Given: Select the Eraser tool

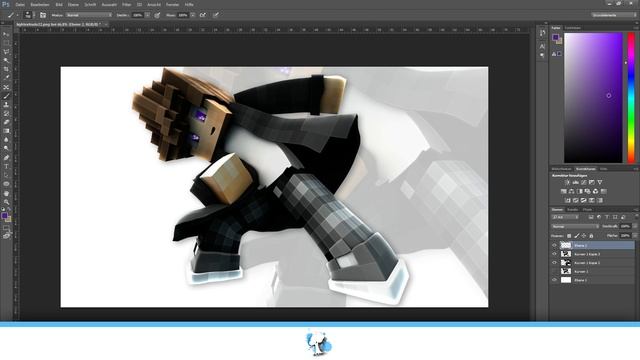Looking at the screenshot, I should pyautogui.click(x=6, y=122).
